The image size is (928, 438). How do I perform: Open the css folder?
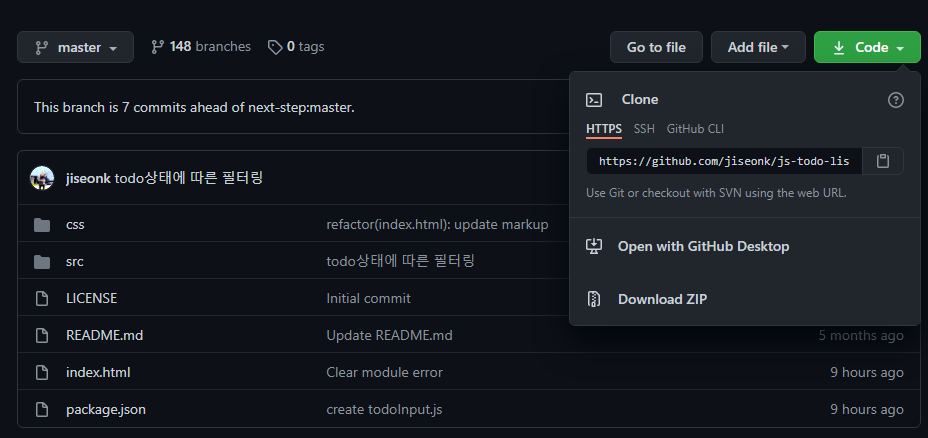click(x=75, y=225)
